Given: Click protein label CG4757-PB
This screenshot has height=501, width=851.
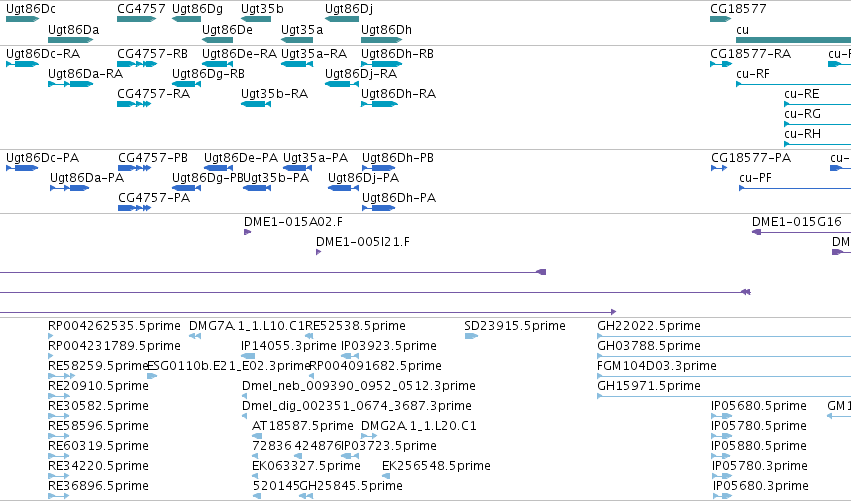Looking at the screenshot, I should pos(153,158).
